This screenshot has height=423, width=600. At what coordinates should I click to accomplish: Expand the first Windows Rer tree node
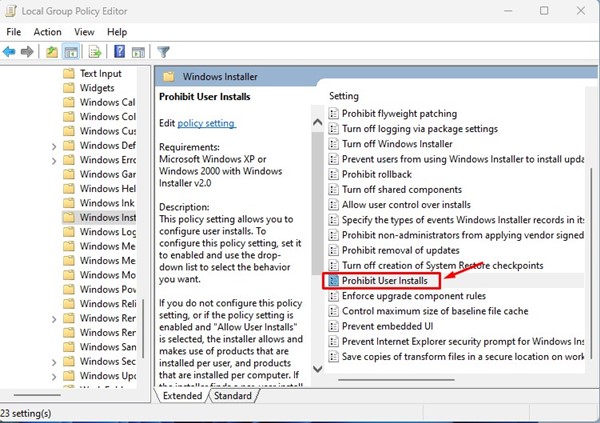pyautogui.click(x=54, y=319)
